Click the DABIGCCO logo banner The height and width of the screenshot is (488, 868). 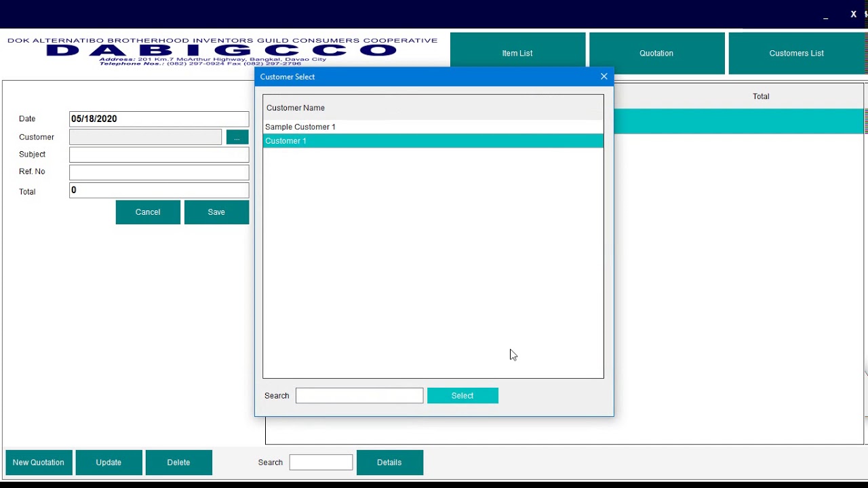222,52
